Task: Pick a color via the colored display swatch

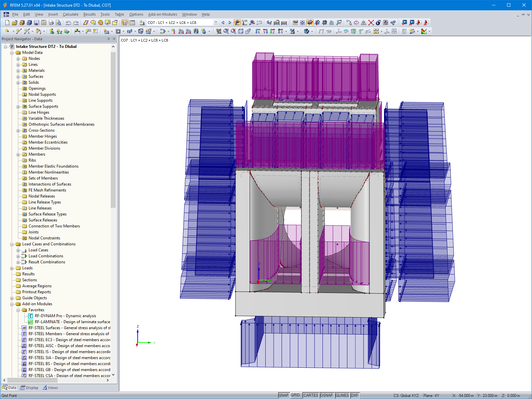Action: click(x=424, y=31)
